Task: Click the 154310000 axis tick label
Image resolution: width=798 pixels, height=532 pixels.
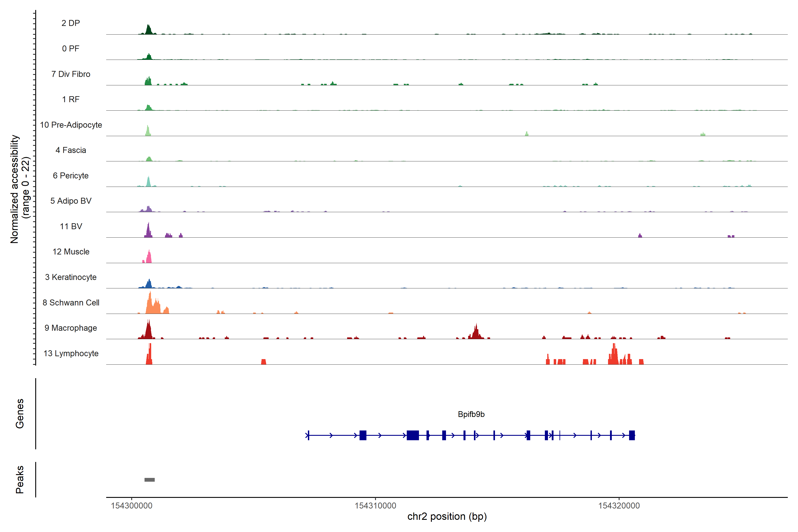Action: click(375, 506)
